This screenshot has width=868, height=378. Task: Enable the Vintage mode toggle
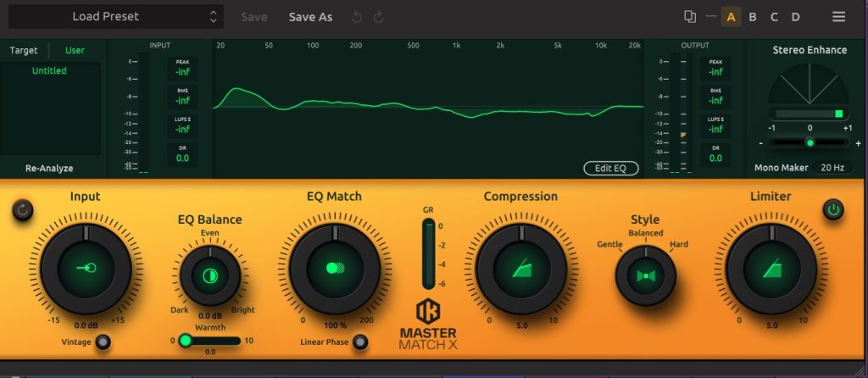point(103,342)
